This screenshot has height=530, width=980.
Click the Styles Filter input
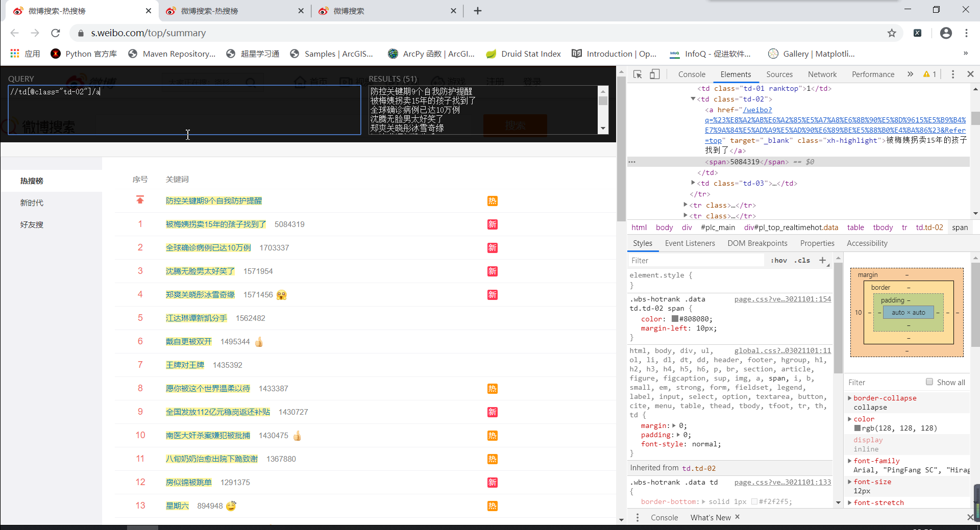pos(696,260)
